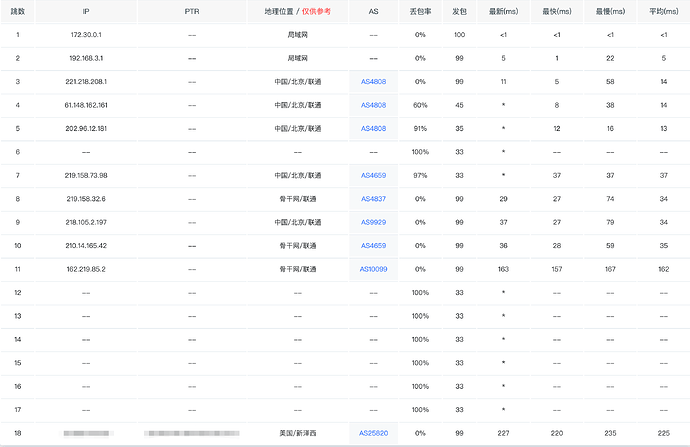Select IP address 192.168.3.1
Screen dimensions: 690x447
click(x=86, y=58)
